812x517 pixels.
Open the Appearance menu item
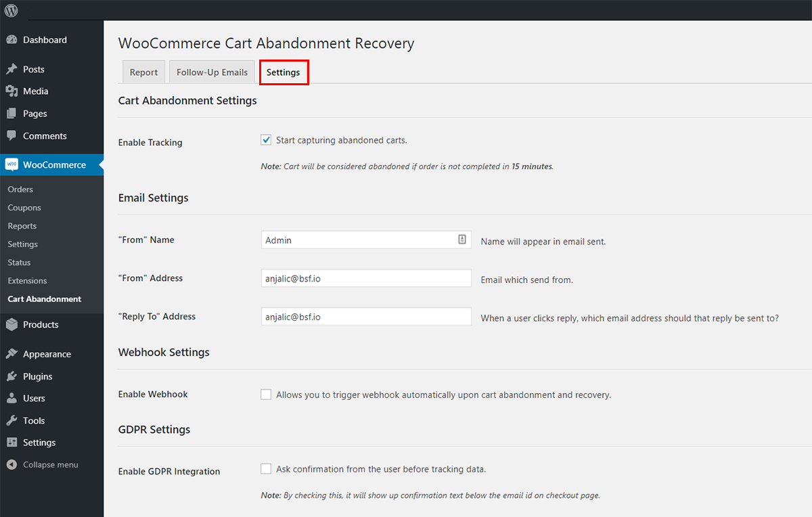(51, 354)
